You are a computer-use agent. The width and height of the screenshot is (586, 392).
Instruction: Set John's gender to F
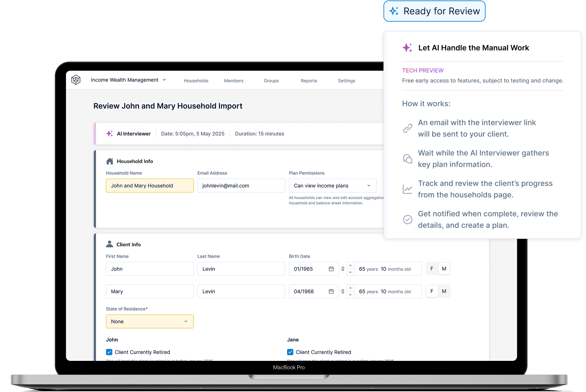click(x=432, y=269)
